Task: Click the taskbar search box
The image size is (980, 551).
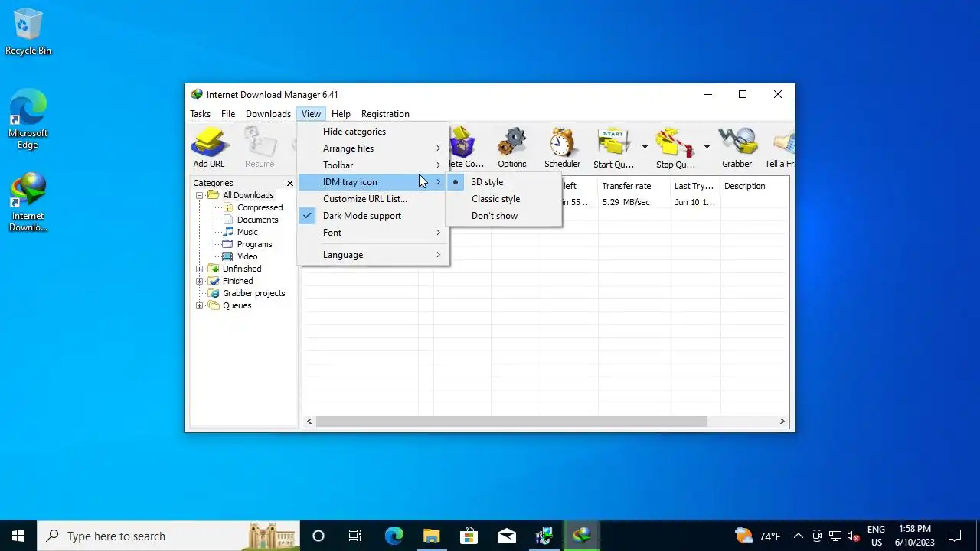Action: pyautogui.click(x=168, y=536)
